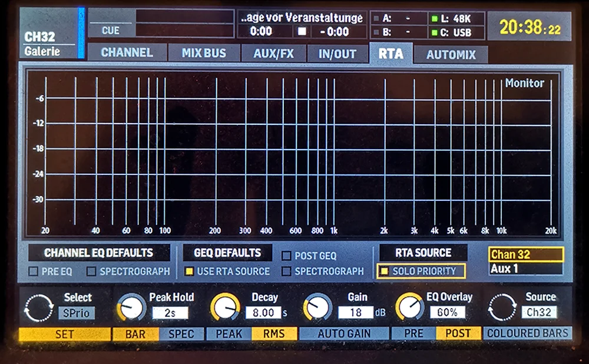Select Aux 1 as RTA source

[525, 268]
